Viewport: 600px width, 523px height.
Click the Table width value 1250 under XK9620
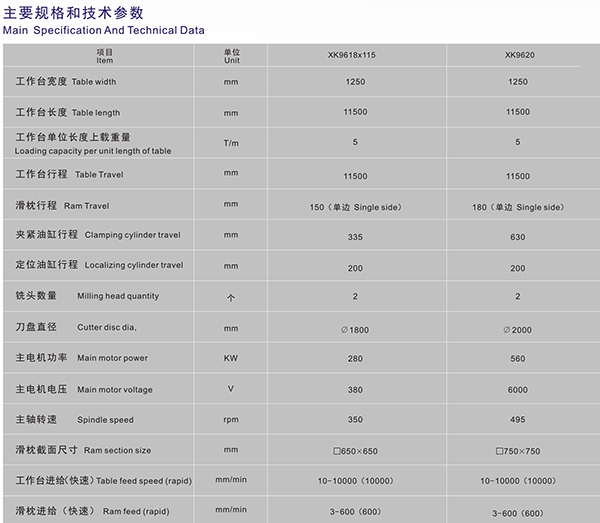click(x=518, y=82)
